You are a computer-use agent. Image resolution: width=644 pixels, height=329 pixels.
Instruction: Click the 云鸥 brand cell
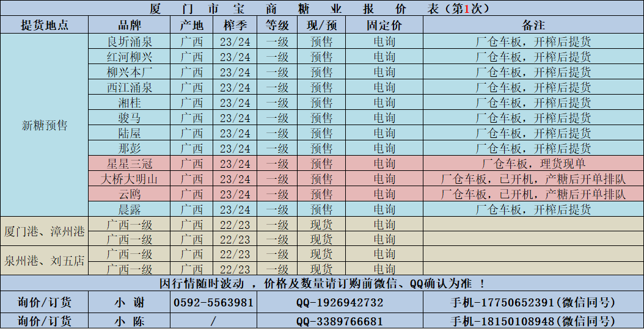(x=129, y=194)
